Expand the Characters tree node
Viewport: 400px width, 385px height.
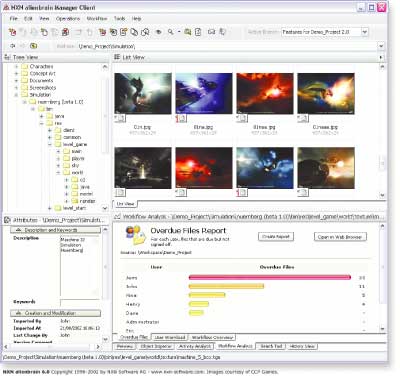click(x=16, y=67)
